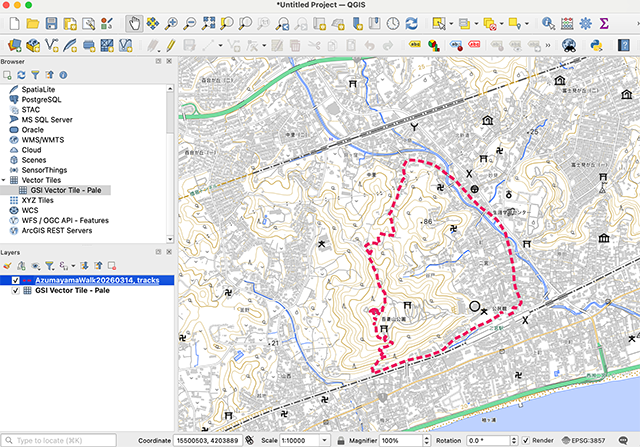The width and height of the screenshot is (640, 447).
Task: Select XYZ Tiles in Browser tree
Action: [x=37, y=200]
